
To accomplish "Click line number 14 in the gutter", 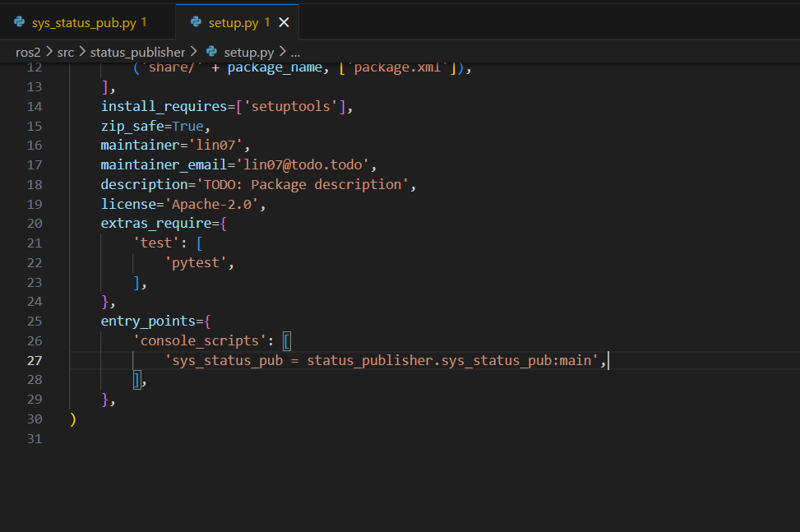I will click(35, 107).
